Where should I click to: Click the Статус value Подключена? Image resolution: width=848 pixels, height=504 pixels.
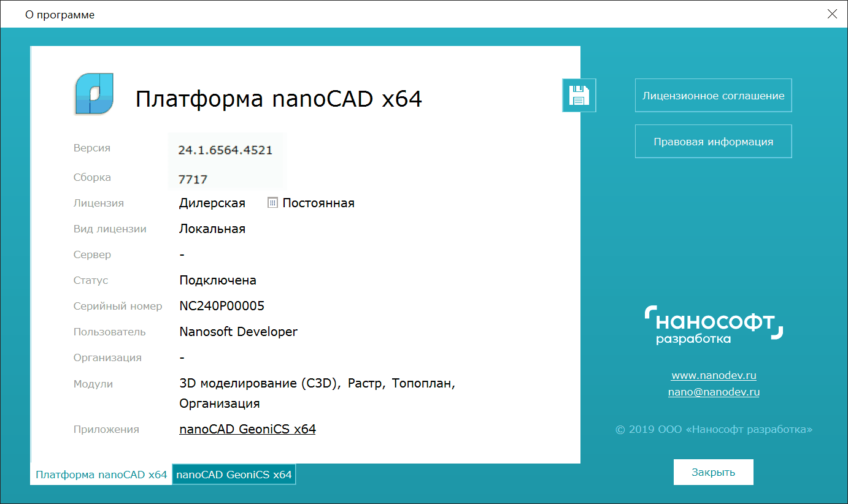(x=217, y=280)
